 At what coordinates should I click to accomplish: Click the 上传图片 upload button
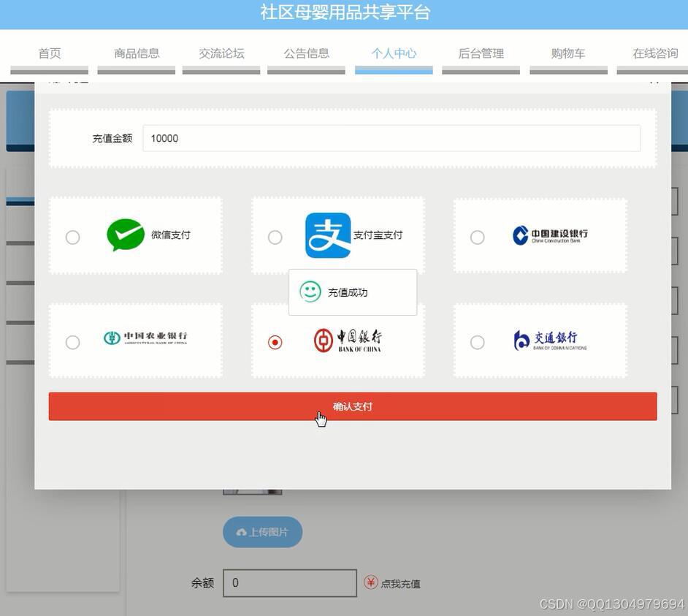(x=262, y=532)
